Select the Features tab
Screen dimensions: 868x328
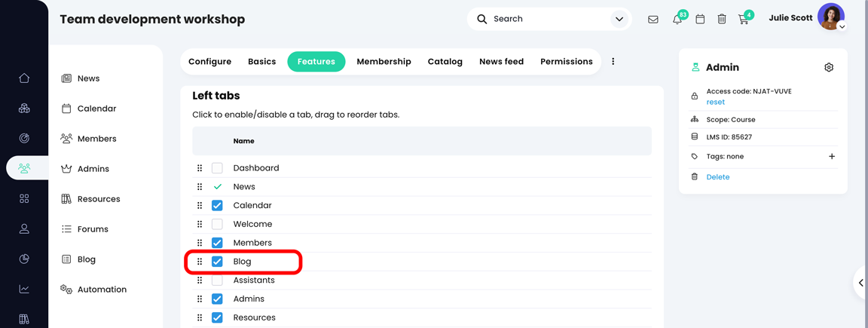(316, 62)
